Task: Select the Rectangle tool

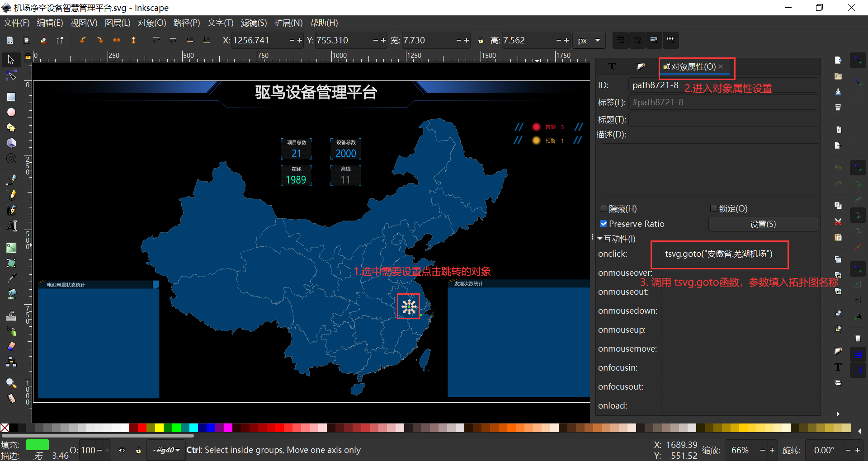Action: (11, 96)
